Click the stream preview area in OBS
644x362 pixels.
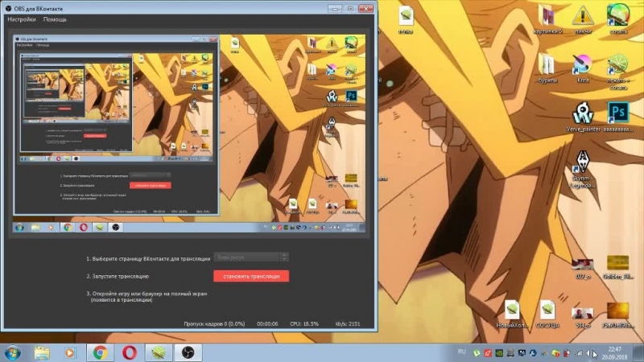click(x=189, y=134)
